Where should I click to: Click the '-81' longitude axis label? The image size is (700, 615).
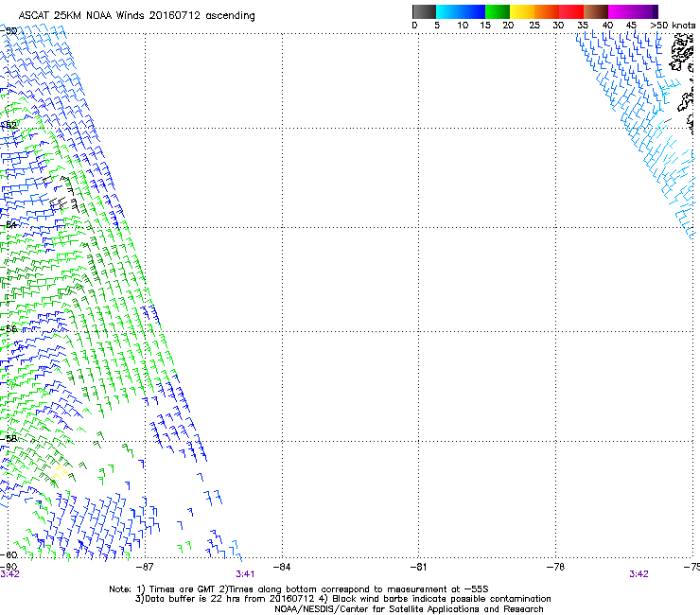point(419,567)
